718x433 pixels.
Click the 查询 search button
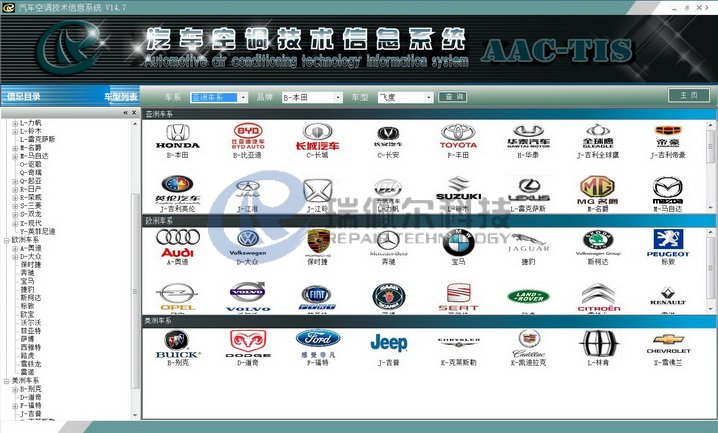coord(455,97)
